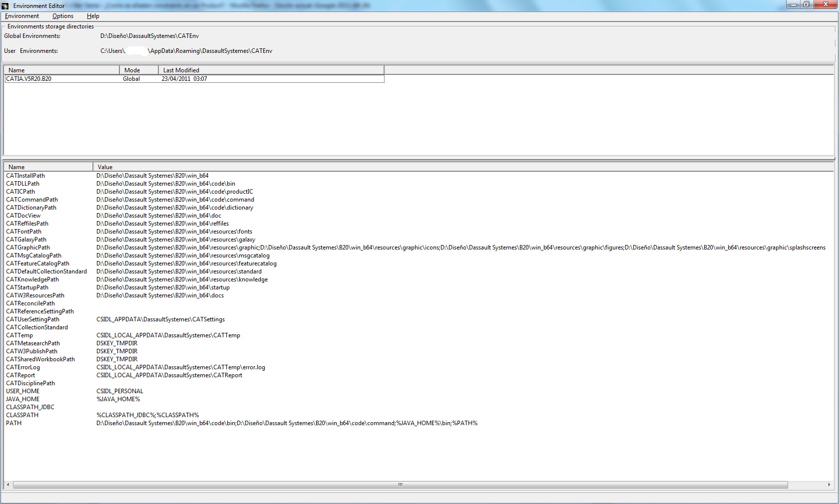Screen dimensions: 839x504
Task: Select the CATDisciplinePath variable
Action: [x=30, y=383]
